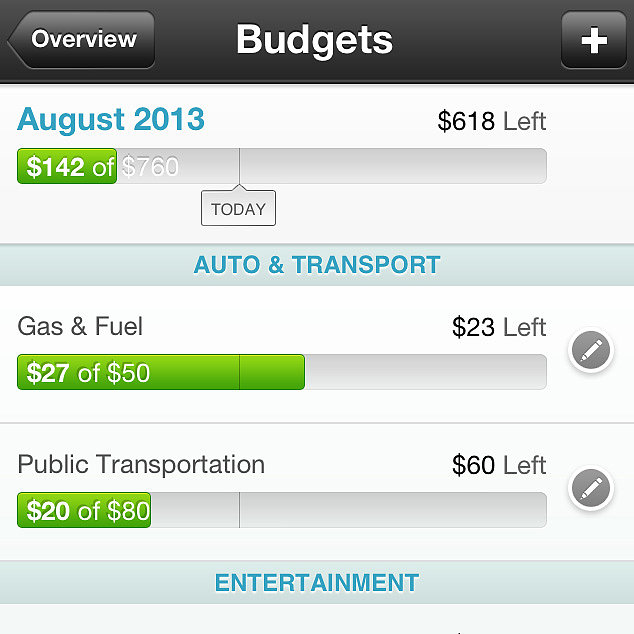Open the AUTO & TRANSPORT section header
The width and height of the screenshot is (634, 634).
317,265
